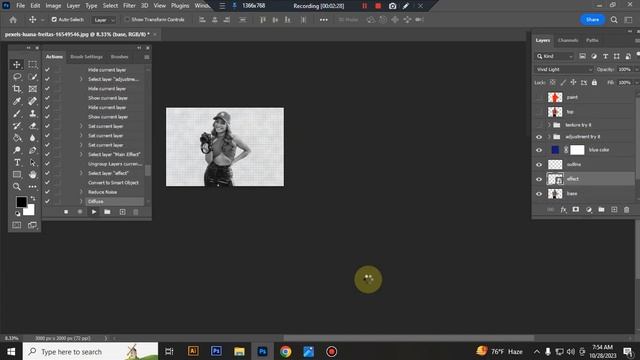Viewport: 640px width, 360px height.
Task: Show the paint layer
Action: pyautogui.click(x=539, y=97)
